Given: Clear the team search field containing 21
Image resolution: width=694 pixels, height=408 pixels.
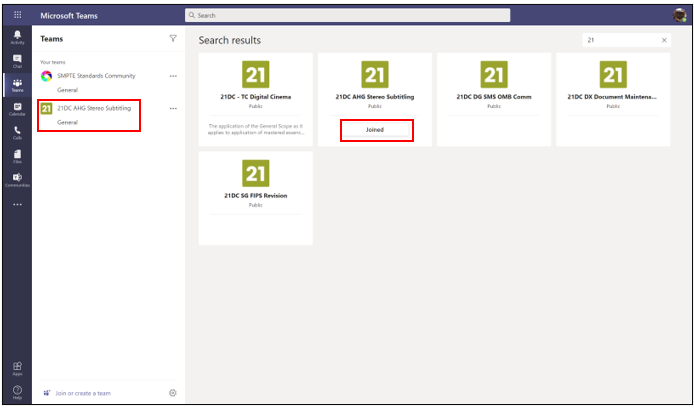Looking at the screenshot, I should click(665, 40).
